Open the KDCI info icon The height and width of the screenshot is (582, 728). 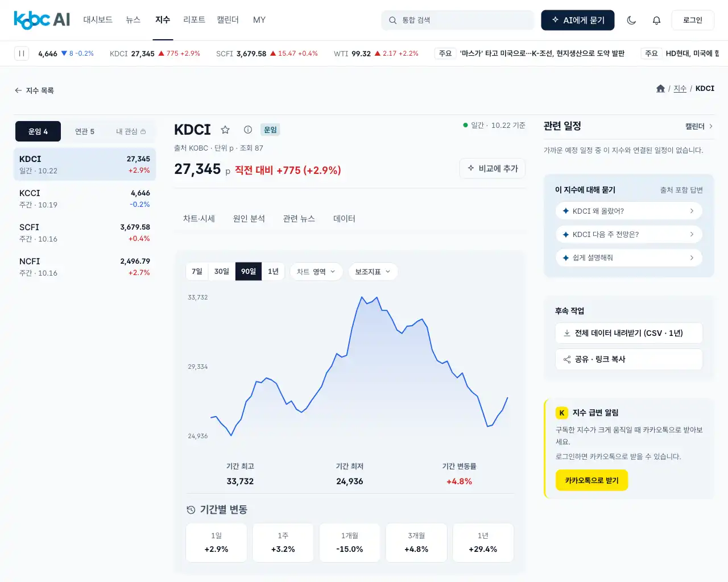[248, 130]
